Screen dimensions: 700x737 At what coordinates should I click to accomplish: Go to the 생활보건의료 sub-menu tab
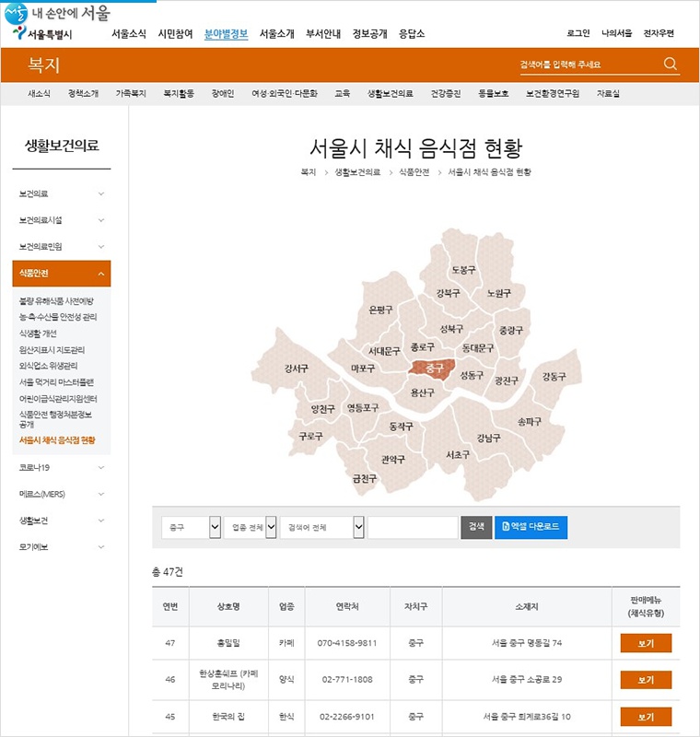pos(391,94)
